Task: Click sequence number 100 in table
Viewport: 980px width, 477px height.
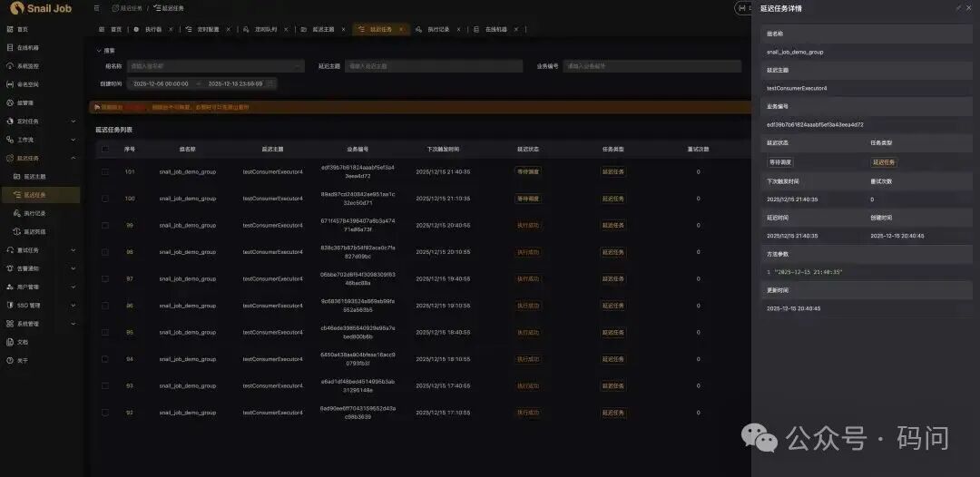Action: (x=130, y=199)
